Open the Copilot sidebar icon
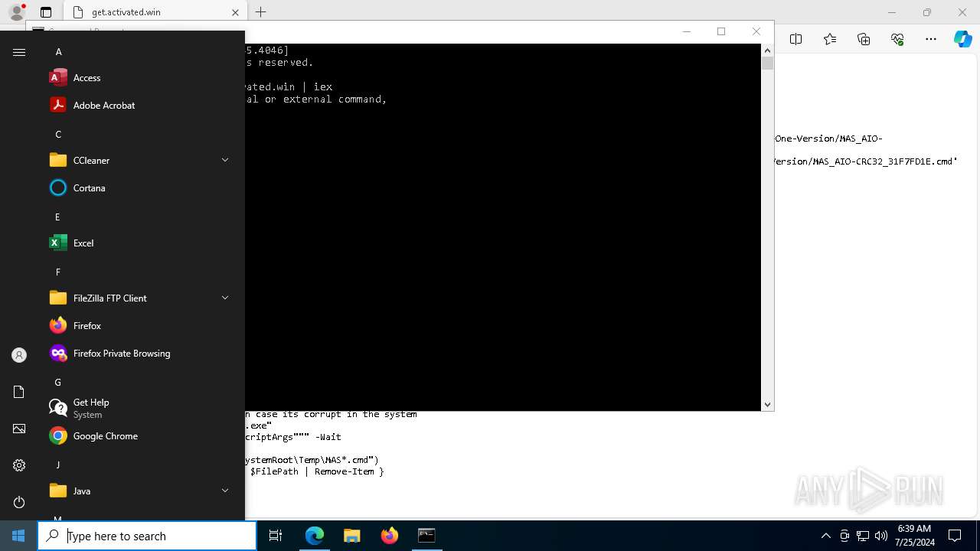Screen dimensions: 980x551 coord(963,40)
